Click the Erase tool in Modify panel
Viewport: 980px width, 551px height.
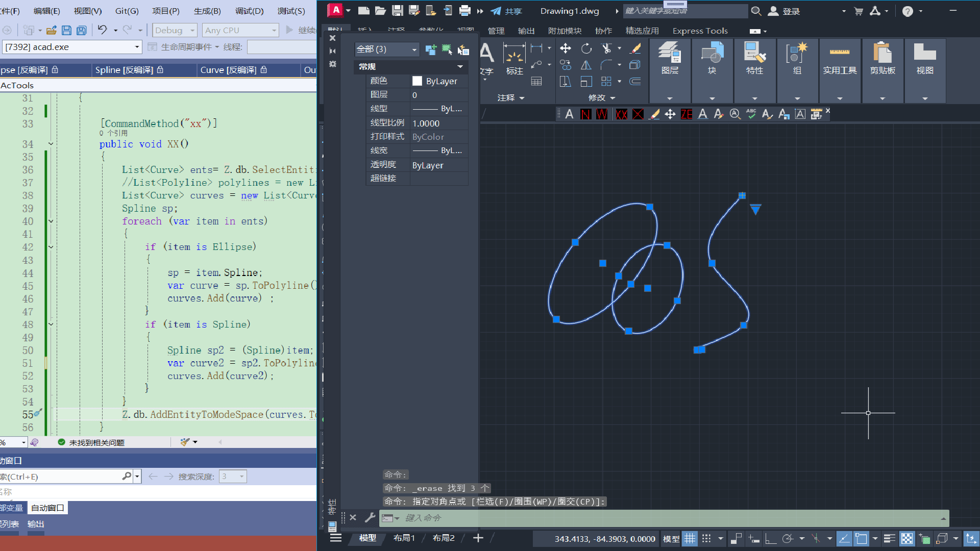(x=635, y=48)
